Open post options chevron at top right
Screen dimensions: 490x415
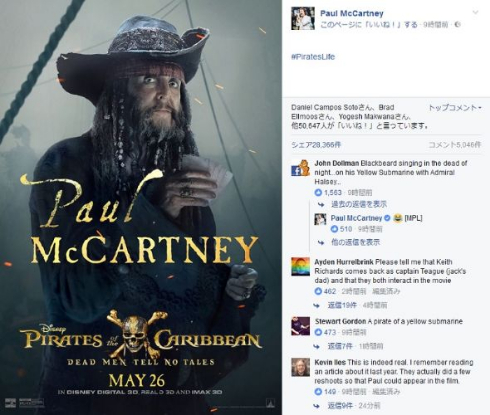[476, 12]
